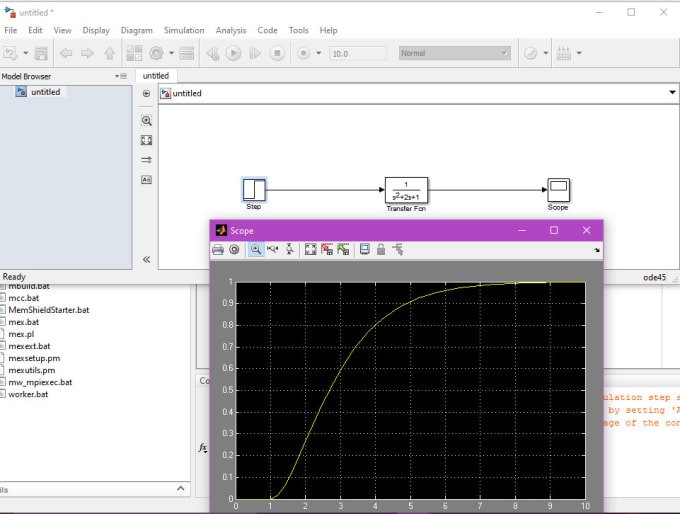Open the Diagram menu
This screenshot has width=680, height=514.
pos(137,30)
